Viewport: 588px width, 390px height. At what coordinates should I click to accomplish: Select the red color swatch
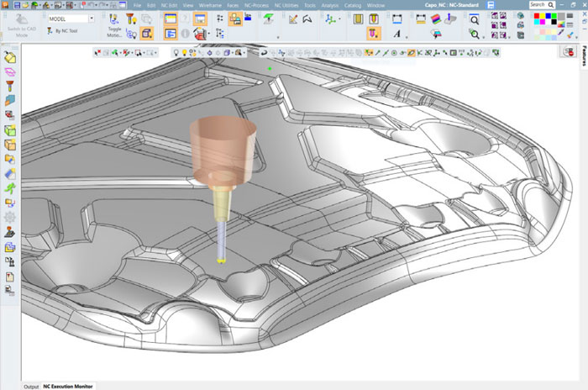pos(537,15)
